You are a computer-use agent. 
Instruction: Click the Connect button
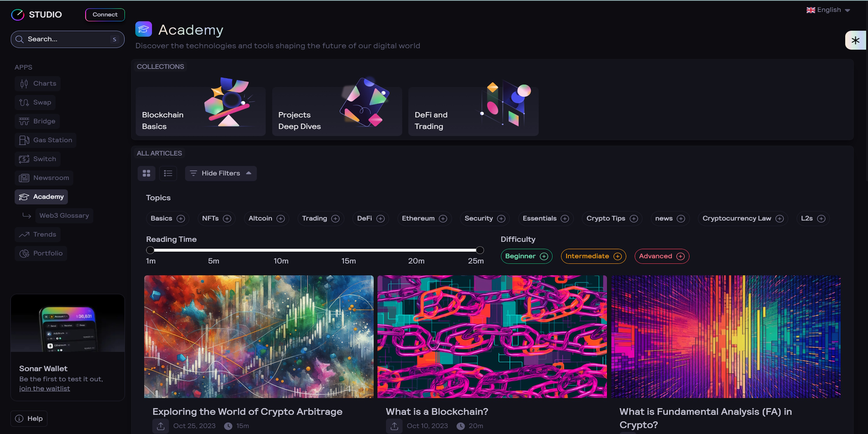coord(105,14)
